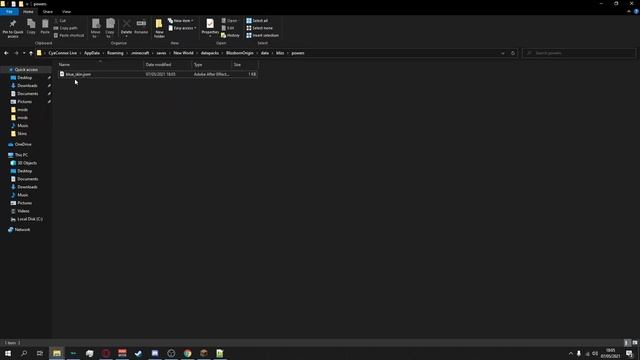Open Chrome from the taskbar
Image resolution: width=640 pixels, height=360 pixels.
[x=187, y=353]
